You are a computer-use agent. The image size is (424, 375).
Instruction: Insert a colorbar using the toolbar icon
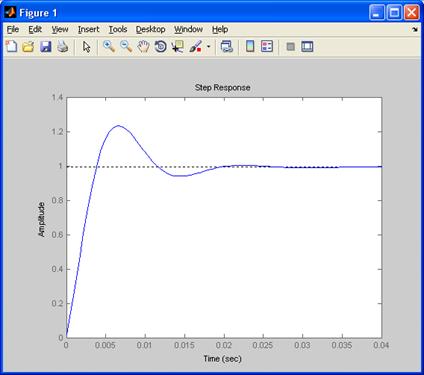250,46
